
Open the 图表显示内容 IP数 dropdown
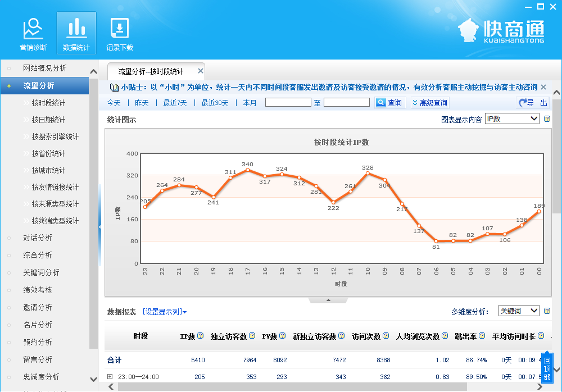512,119
